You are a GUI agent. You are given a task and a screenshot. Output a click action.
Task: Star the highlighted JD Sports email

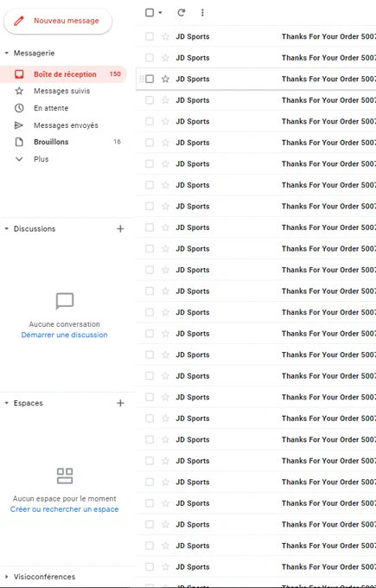165,79
